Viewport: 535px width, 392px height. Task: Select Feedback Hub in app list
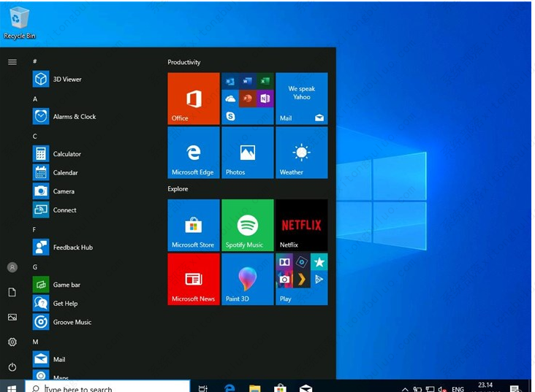tap(72, 247)
